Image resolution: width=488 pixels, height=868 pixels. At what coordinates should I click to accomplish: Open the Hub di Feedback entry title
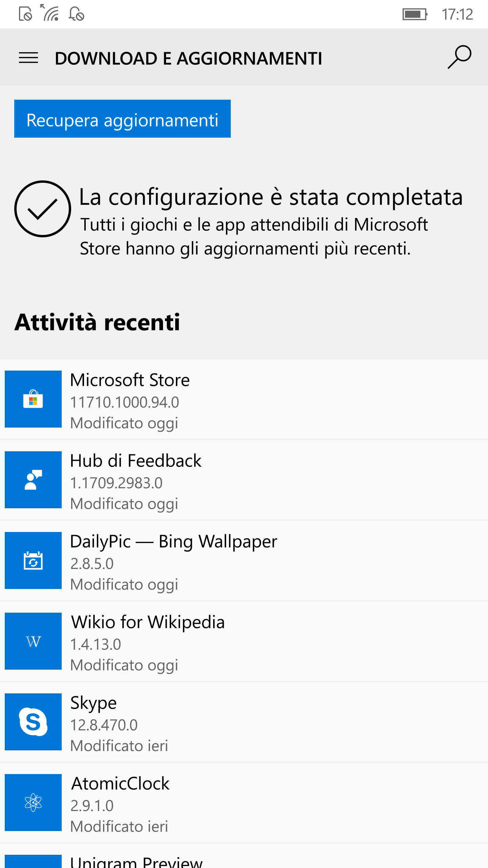(x=136, y=461)
